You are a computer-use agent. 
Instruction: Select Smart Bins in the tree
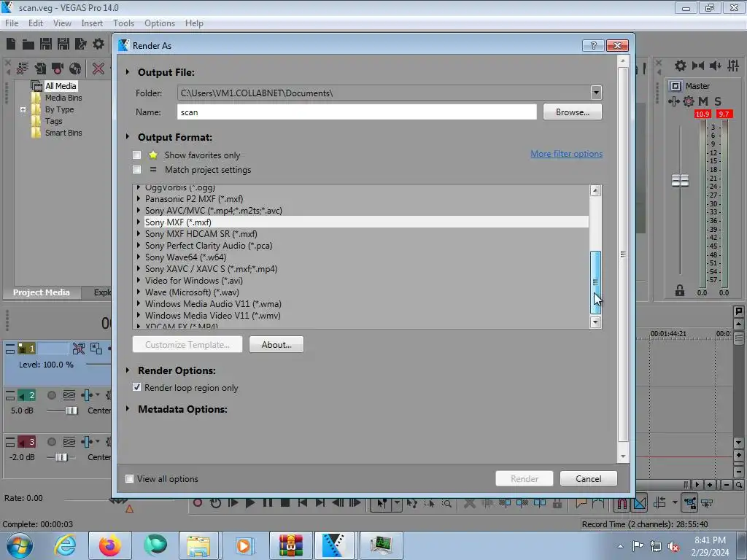pyautogui.click(x=63, y=133)
